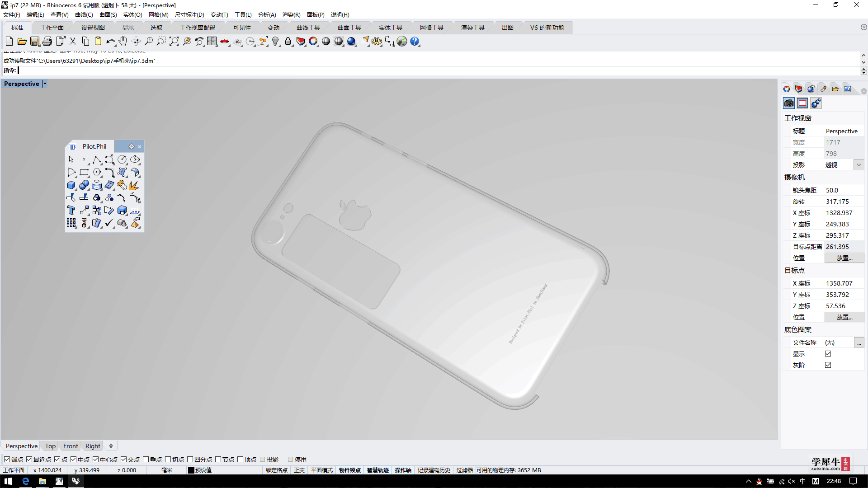
Task: Click the 镜头焦距 value field
Action: coord(844,190)
